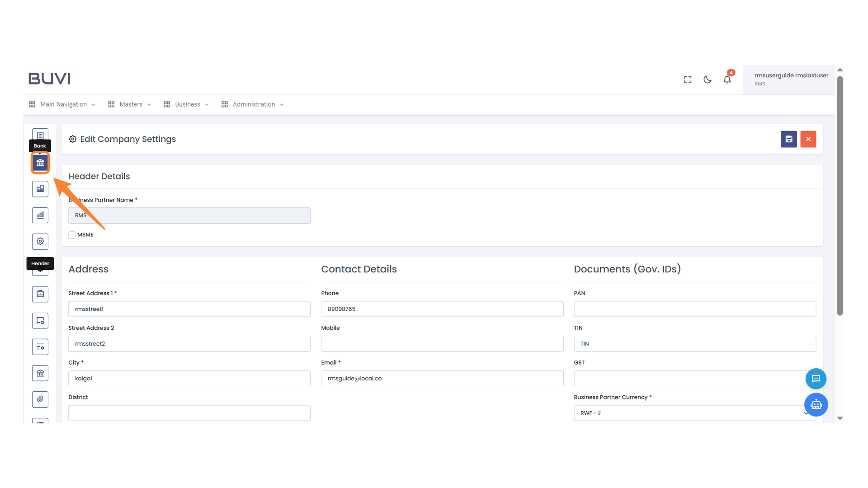
Task: Open the paperclip attachments sidebar icon
Action: 40,399
